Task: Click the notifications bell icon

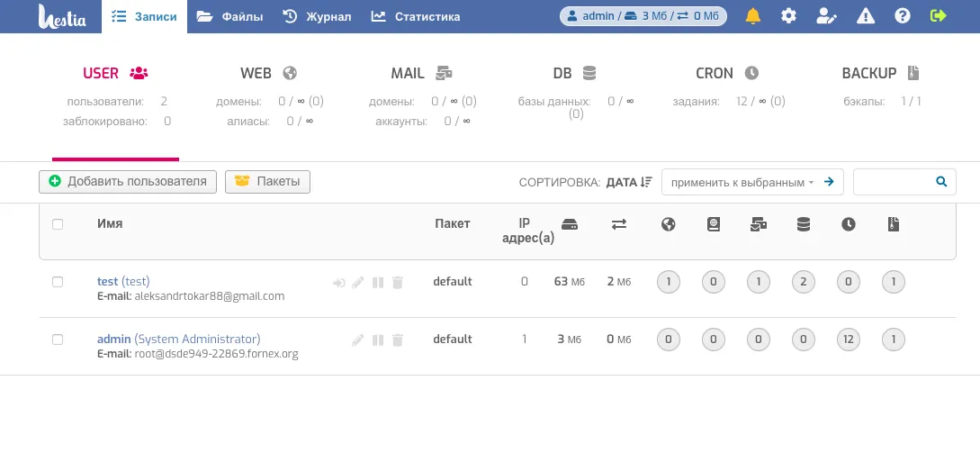Action: [x=753, y=16]
